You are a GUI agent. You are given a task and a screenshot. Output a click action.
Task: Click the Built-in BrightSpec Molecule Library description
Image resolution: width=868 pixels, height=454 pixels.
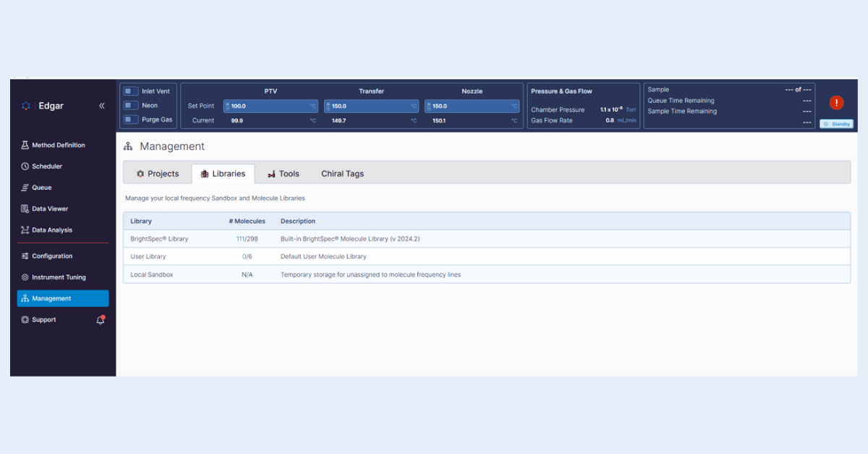350,239
